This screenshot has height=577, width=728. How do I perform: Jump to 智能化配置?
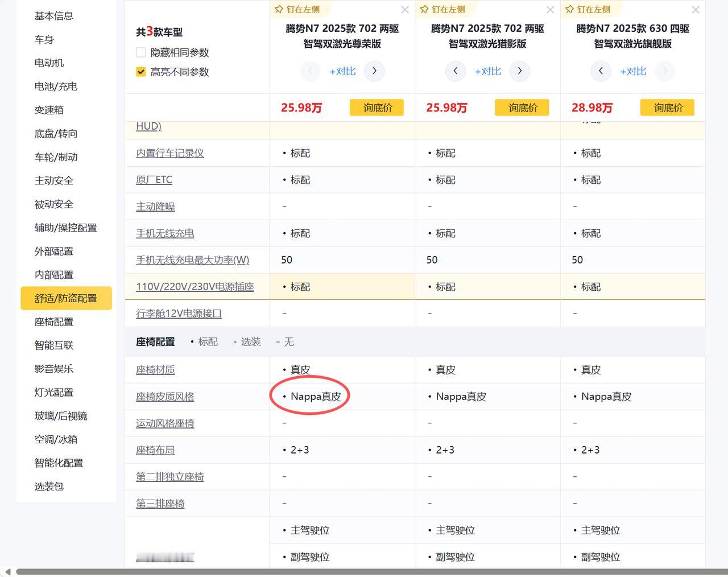tap(59, 463)
